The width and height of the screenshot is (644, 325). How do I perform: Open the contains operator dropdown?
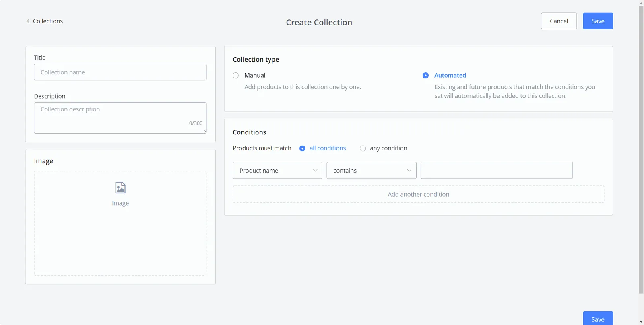tap(372, 171)
